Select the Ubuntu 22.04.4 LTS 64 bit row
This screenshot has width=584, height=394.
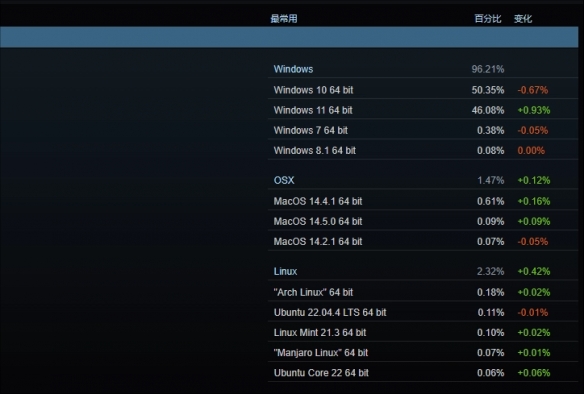pos(423,312)
